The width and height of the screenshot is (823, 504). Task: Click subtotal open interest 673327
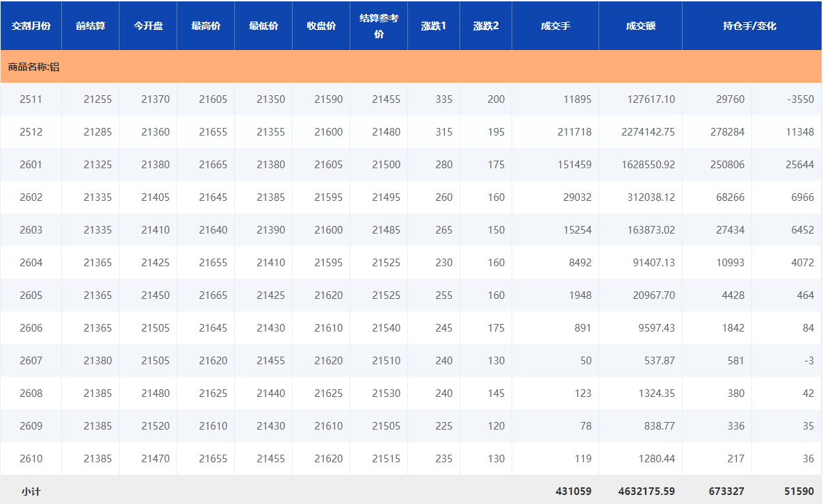(726, 491)
